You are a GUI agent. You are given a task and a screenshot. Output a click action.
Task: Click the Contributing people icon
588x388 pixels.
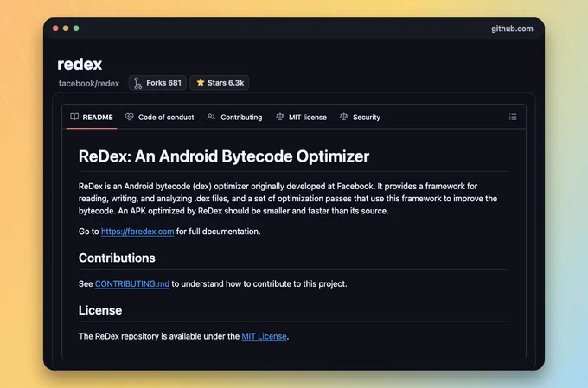(211, 117)
